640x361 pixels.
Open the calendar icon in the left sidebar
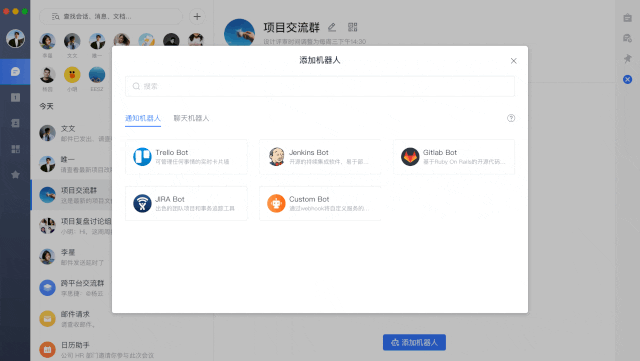coord(15,98)
